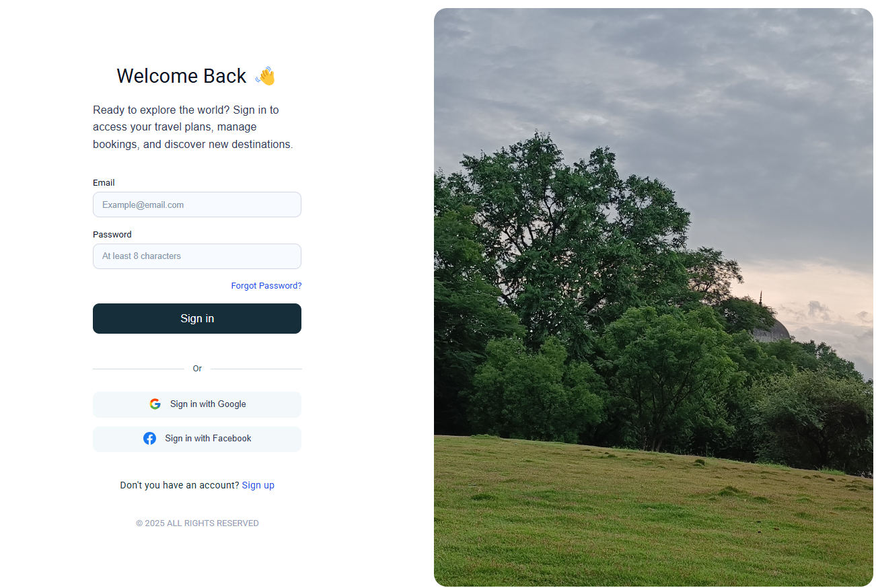
Task: Click the waving hand emoji
Action: pos(265,76)
